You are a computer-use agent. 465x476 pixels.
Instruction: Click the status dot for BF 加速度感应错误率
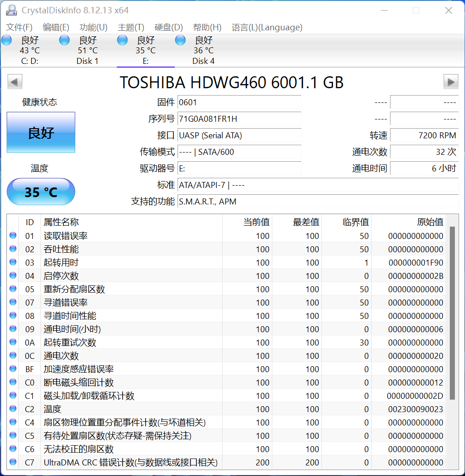tap(13, 369)
